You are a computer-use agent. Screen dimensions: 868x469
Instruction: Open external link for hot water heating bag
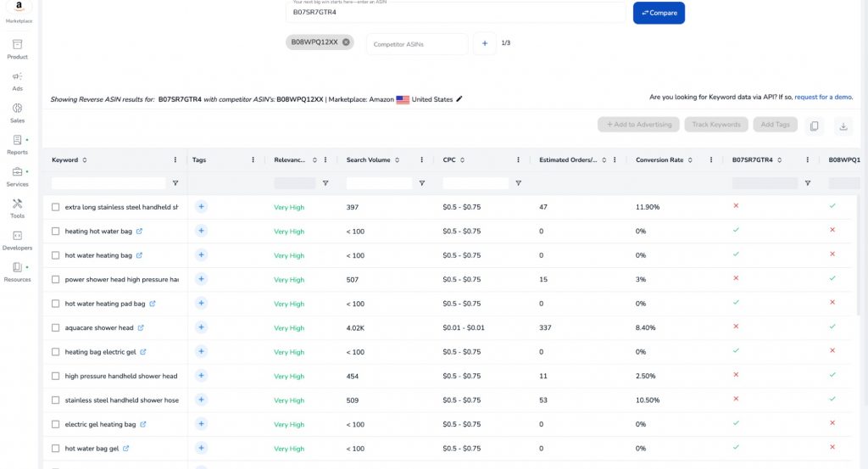tap(140, 255)
